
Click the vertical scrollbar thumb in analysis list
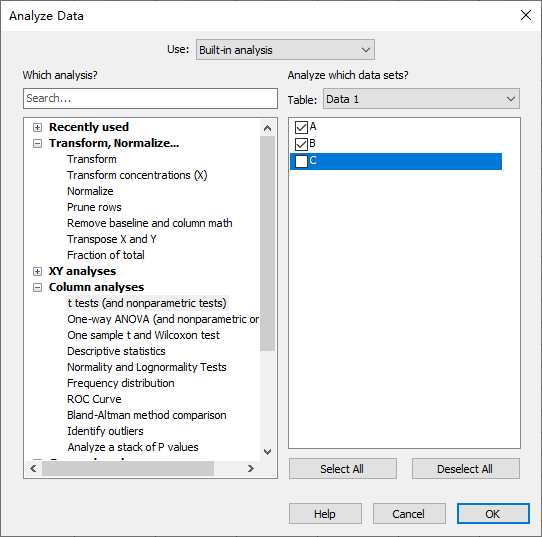(x=267, y=244)
